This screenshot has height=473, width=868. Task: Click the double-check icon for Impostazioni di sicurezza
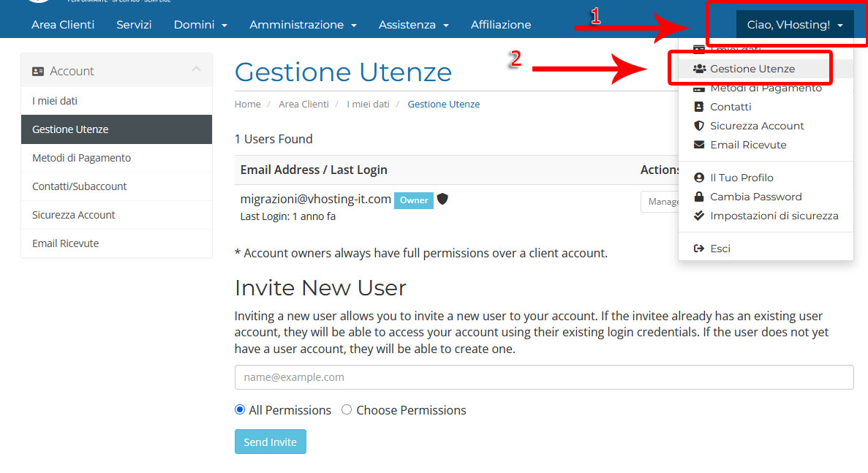(x=699, y=216)
